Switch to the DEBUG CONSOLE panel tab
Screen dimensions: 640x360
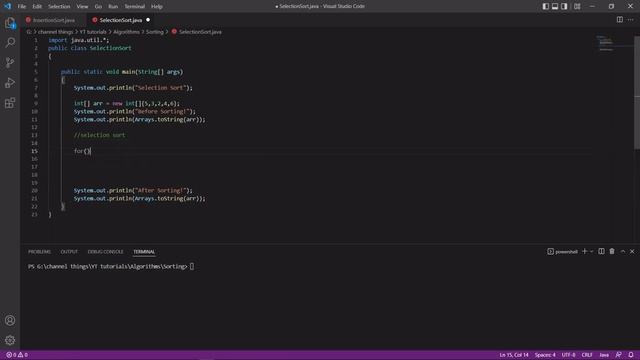coord(105,252)
